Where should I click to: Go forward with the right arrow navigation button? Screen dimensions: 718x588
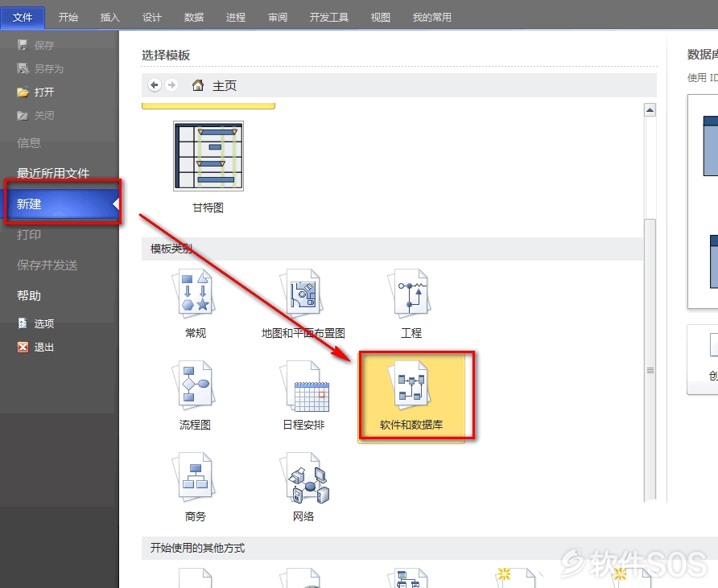(171, 85)
